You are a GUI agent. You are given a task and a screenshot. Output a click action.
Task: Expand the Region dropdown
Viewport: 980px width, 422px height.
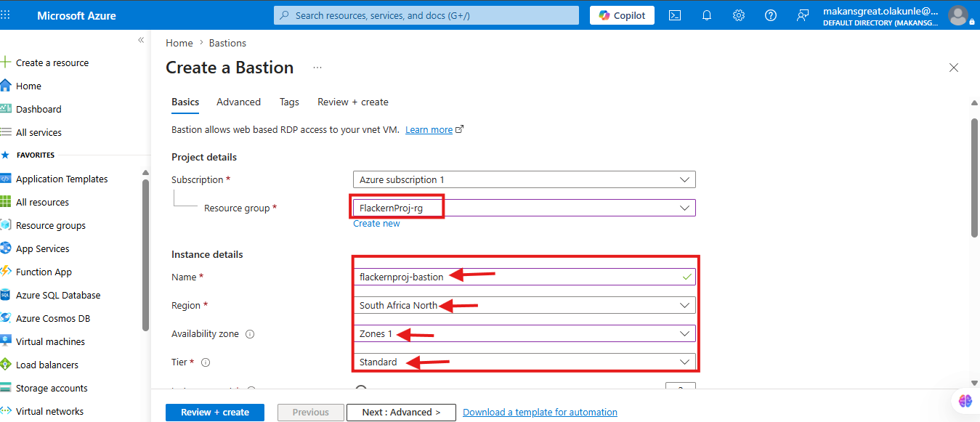point(524,305)
